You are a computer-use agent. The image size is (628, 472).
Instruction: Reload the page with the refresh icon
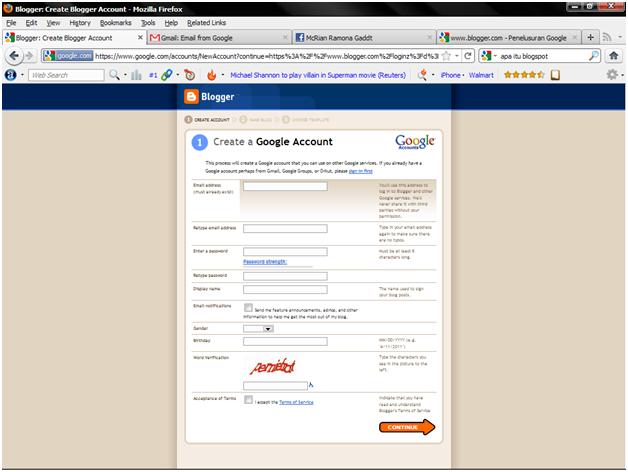tap(468, 56)
